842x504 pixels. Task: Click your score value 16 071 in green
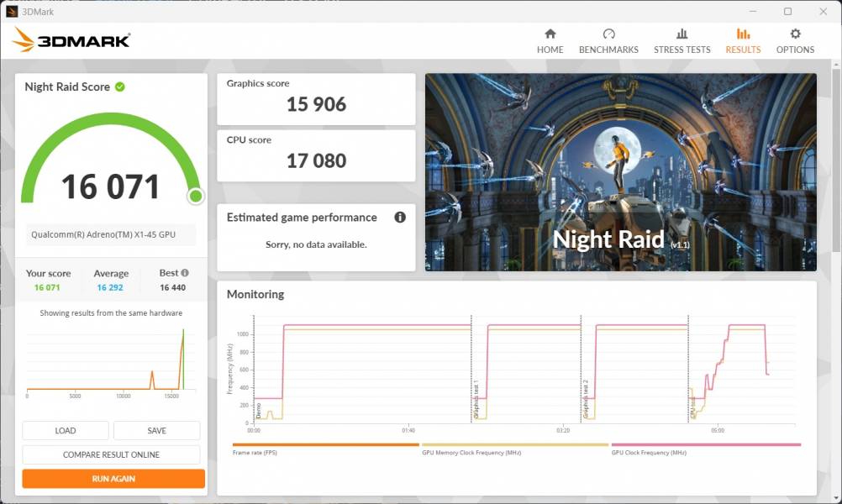47,287
